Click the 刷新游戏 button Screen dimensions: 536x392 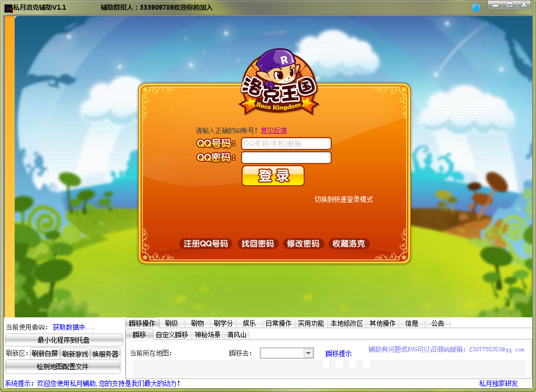pos(75,354)
